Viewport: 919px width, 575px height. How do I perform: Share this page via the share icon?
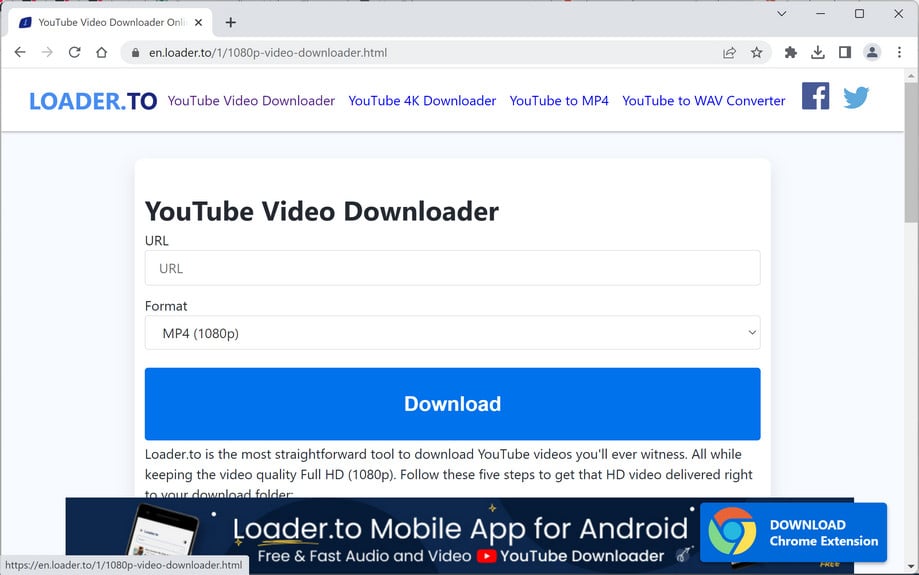pos(729,53)
